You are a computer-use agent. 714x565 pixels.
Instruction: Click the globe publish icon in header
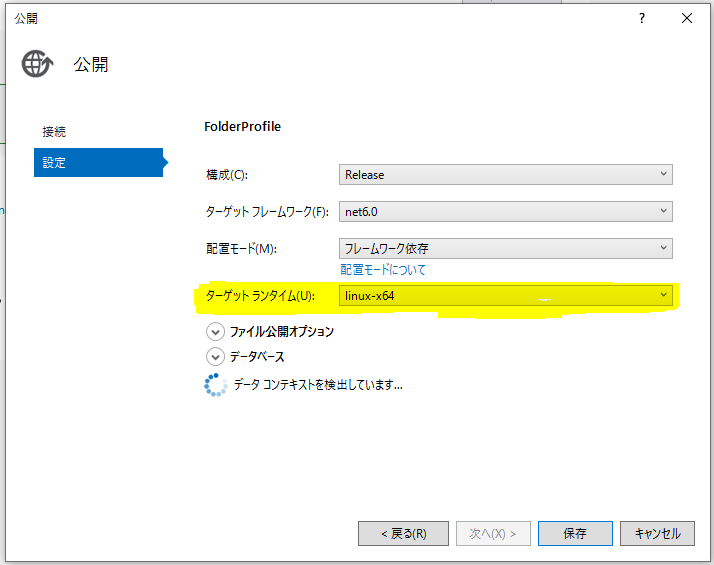click(36, 64)
